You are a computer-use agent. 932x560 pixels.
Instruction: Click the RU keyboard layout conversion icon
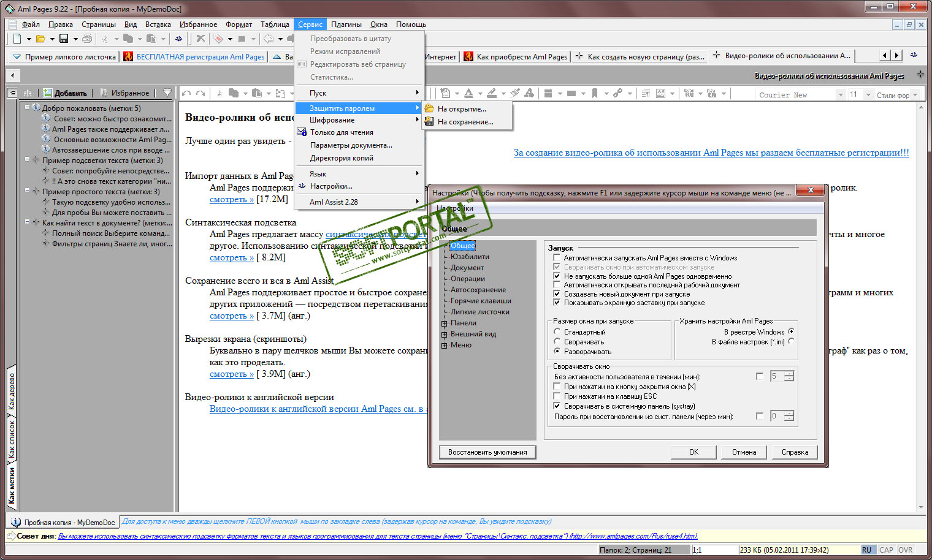(x=689, y=93)
